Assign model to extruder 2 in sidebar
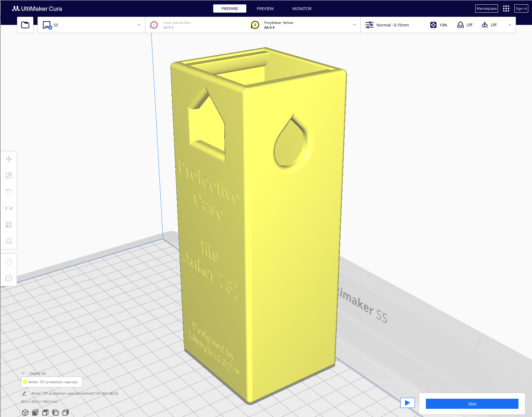The image size is (532, 417). coord(9,278)
